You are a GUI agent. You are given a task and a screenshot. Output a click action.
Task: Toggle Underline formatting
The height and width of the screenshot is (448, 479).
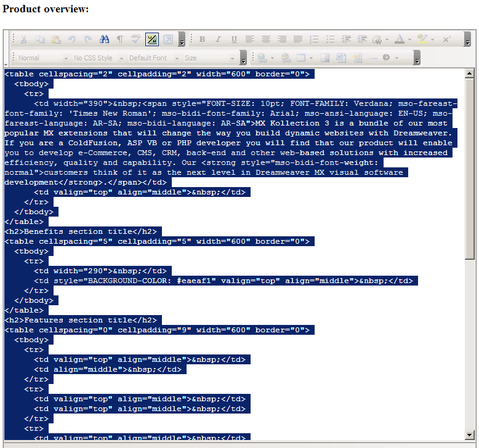(x=234, y=39)
